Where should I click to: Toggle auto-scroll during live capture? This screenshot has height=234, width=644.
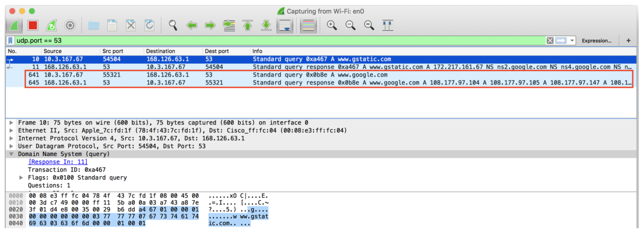pos(285,25)
